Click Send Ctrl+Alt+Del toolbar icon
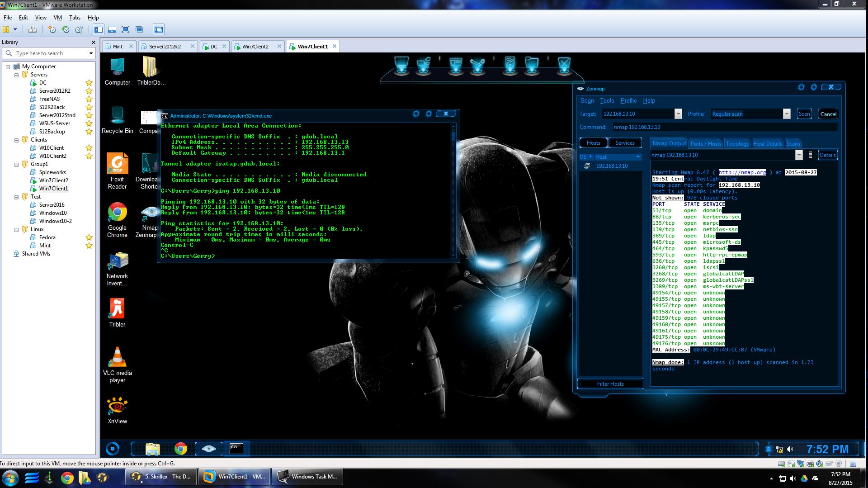The height and width of the screenshot is (488, 868). click(33, 29)
